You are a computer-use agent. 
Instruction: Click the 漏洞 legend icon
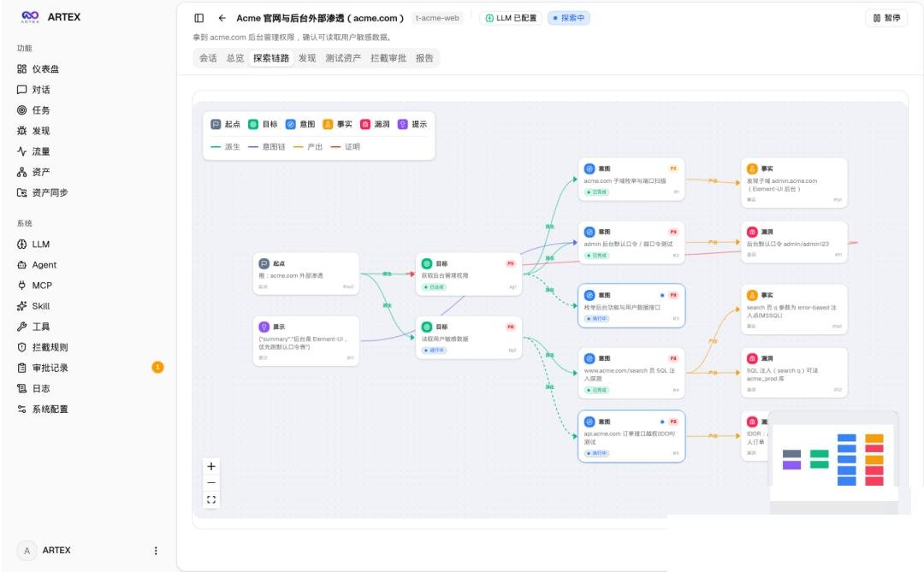(x=364, y=124)
